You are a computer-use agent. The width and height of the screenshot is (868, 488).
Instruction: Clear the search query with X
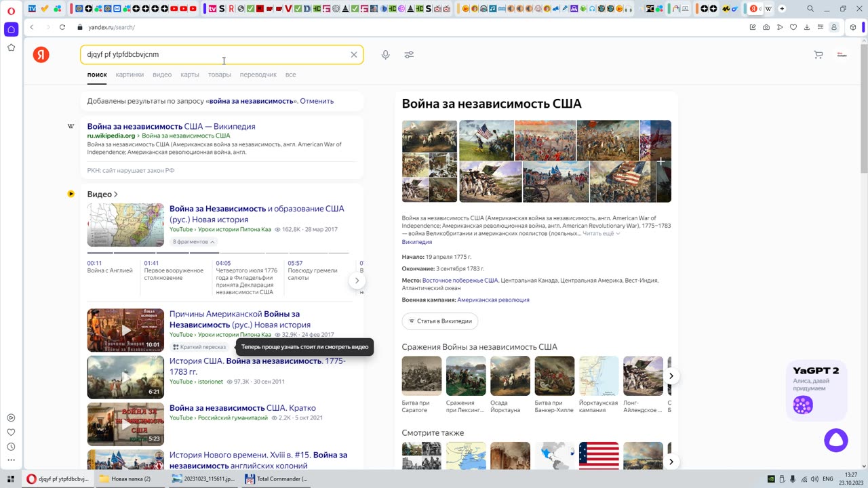353,55
